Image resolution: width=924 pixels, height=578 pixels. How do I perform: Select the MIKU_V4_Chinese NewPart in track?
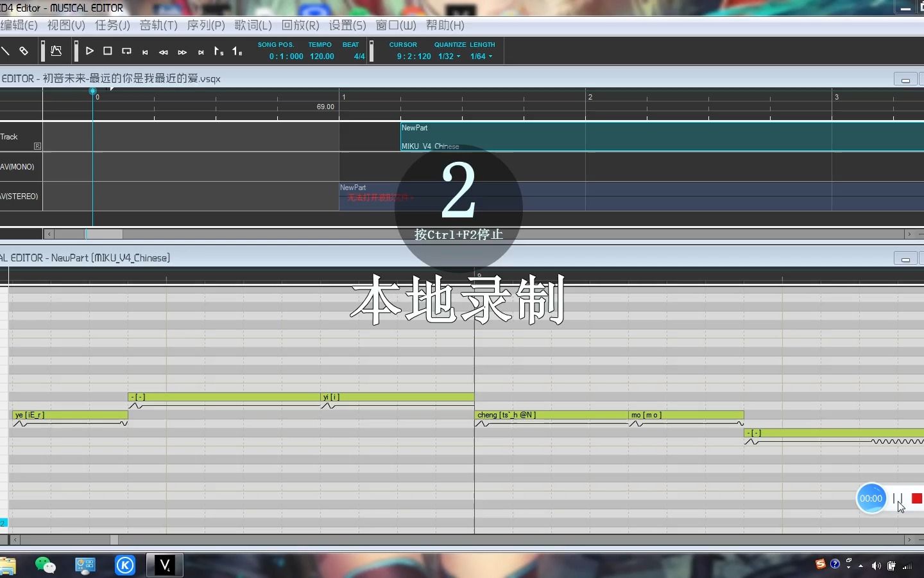(662, 137)
